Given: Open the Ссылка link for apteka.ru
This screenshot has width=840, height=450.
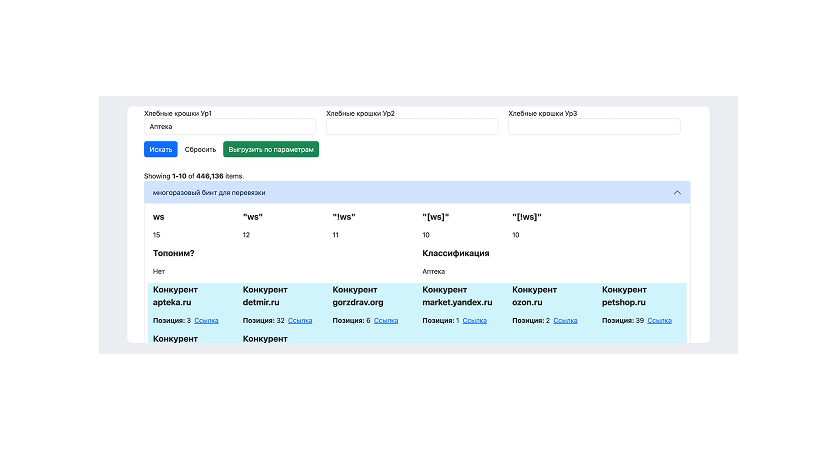Looking at the screenshot, I should [206, 321].
